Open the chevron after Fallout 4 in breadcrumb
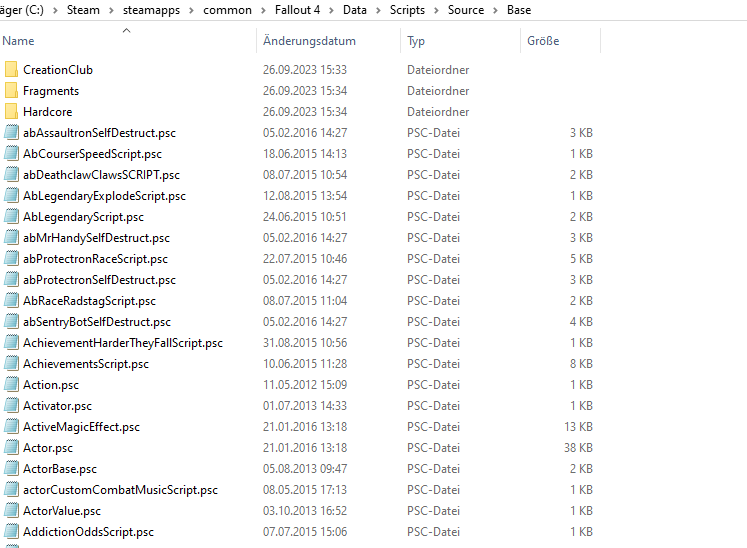The height and width of the screenshot is (548, 747). pyautogui.click(x=331, y=10)
